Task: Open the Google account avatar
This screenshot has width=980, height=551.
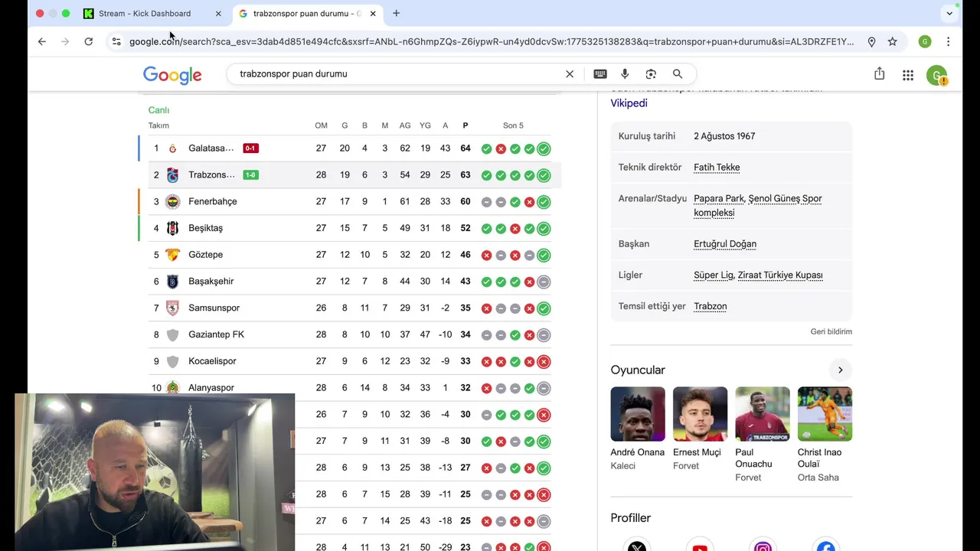Action: coord(936,75)
